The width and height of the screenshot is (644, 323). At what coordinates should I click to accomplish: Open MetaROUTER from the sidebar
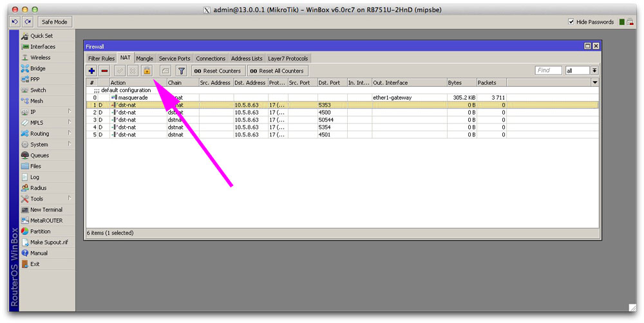(47, 221)
